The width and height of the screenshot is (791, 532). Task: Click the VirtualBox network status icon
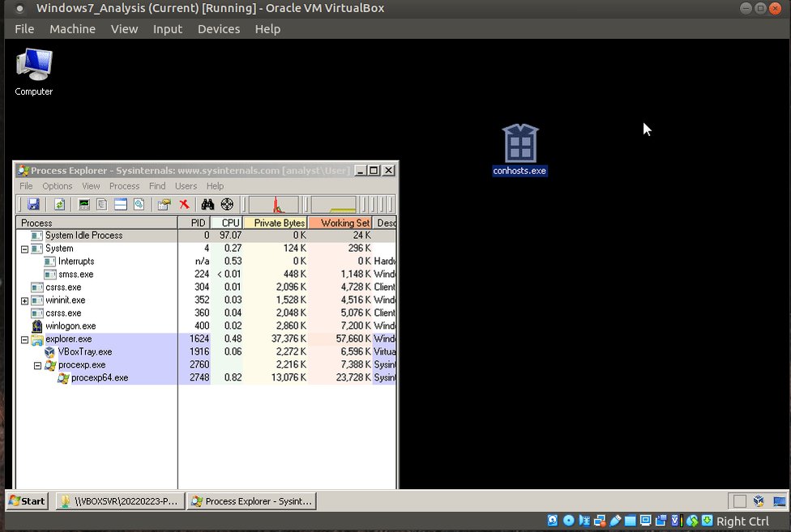600,521
